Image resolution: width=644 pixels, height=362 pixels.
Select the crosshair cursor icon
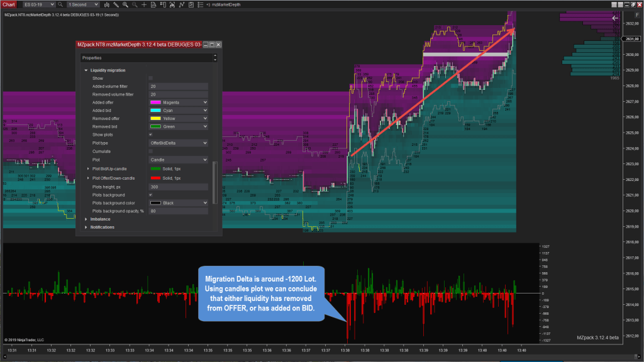(144, 4)
